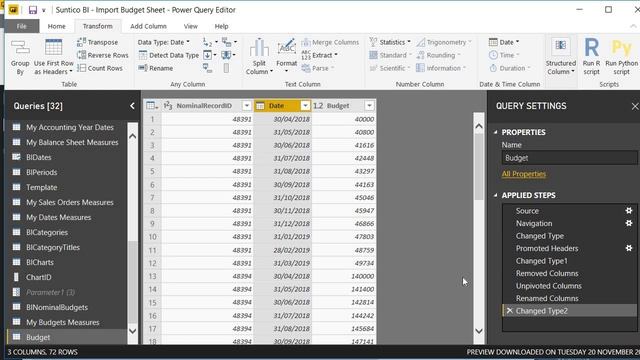640x360 pixels.
Task: Delete the Changed Type2 step
Action: tap(509, 311)
